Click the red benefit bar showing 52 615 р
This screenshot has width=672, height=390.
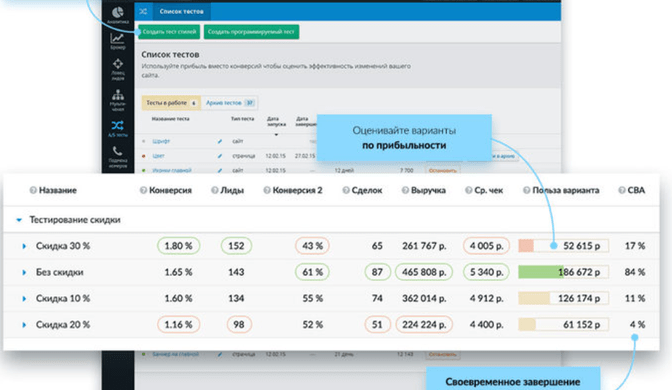(564, 246)
